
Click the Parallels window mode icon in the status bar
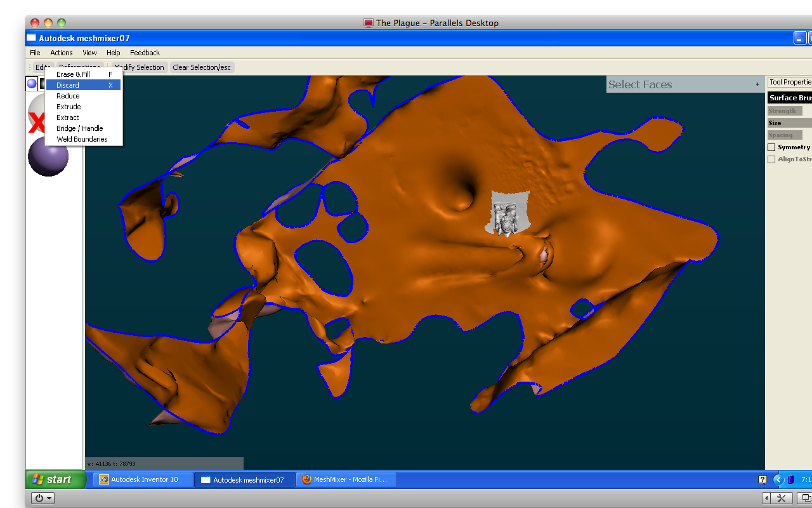(x=804, y=498)
